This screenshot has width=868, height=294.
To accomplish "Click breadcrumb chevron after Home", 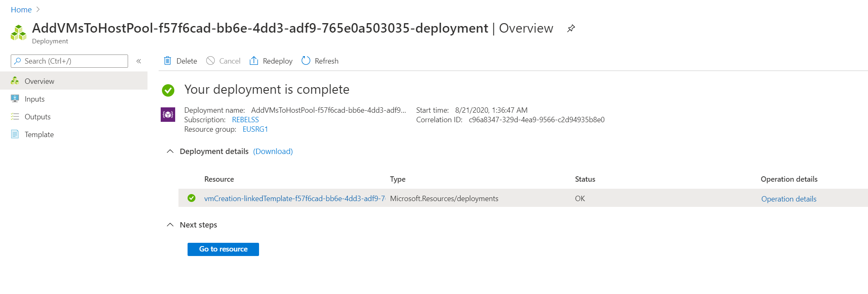I will pyautogui.click(x=38, y=9).
